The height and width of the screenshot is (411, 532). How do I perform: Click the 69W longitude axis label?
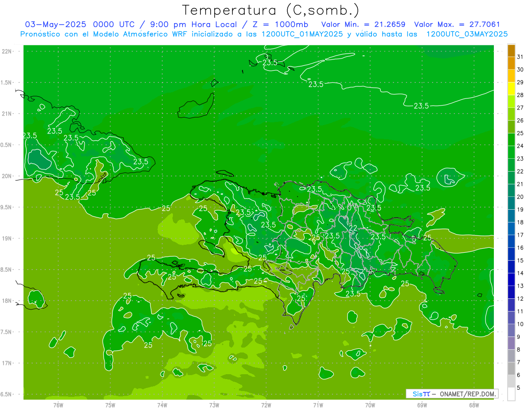coord(422,405)
